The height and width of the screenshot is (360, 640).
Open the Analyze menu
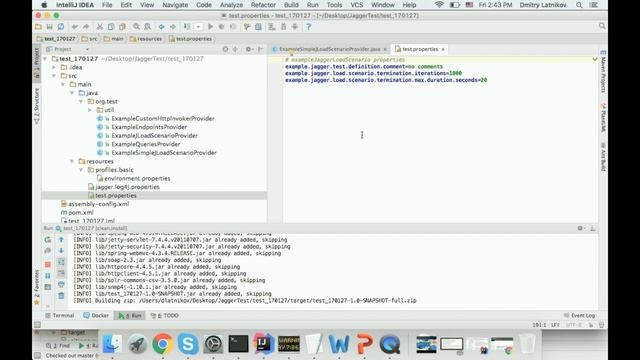231,5
